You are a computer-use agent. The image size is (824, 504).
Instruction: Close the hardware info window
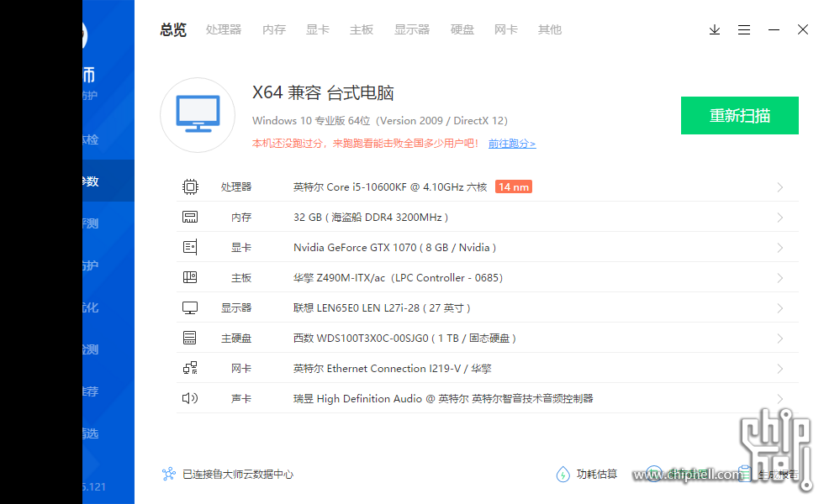tap(802, 29)
